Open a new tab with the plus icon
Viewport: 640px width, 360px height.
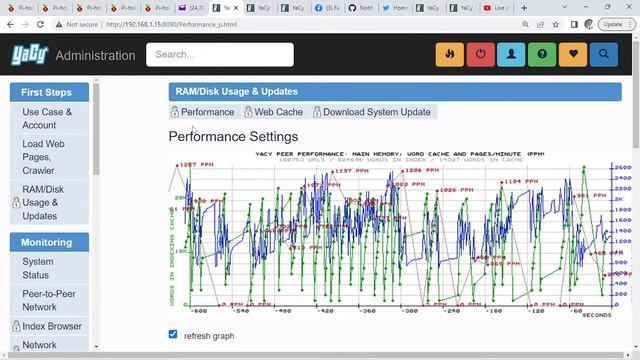524,8
